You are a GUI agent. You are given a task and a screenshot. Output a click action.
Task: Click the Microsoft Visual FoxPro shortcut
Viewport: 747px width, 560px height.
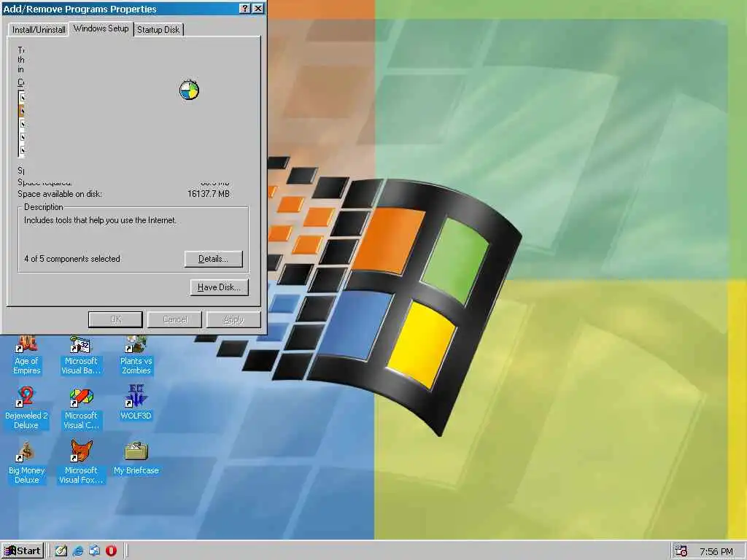coord(81,463)
